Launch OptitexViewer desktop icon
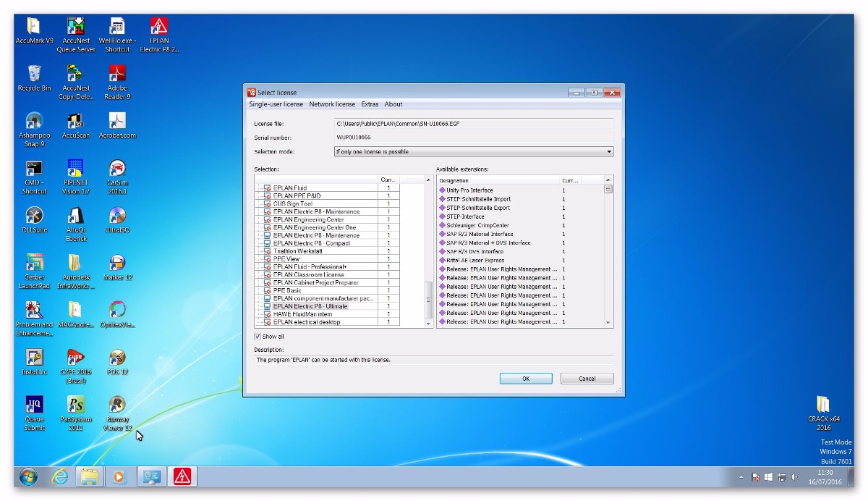 point(117,315)
